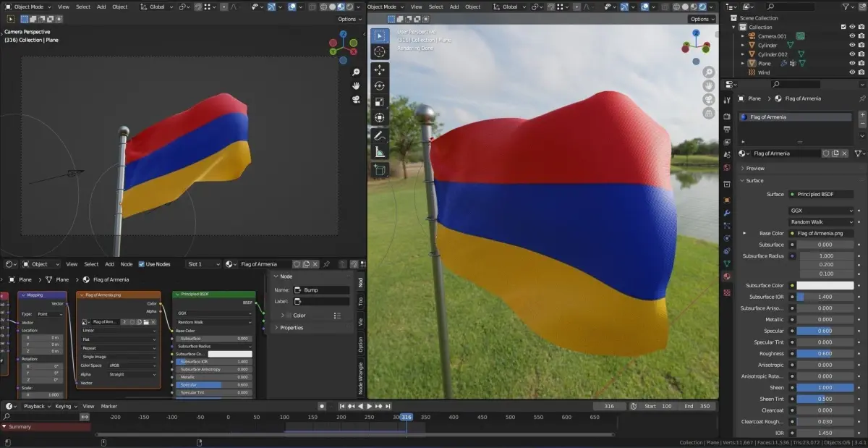Disable Cylinder.002 in renders camera icon
868x448 pixels.
point(861,54)
